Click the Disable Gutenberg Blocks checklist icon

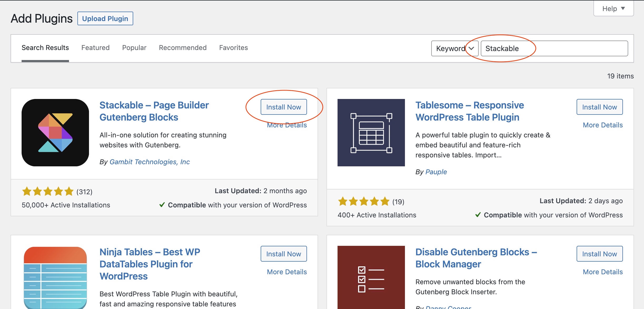tap(371, 277)
